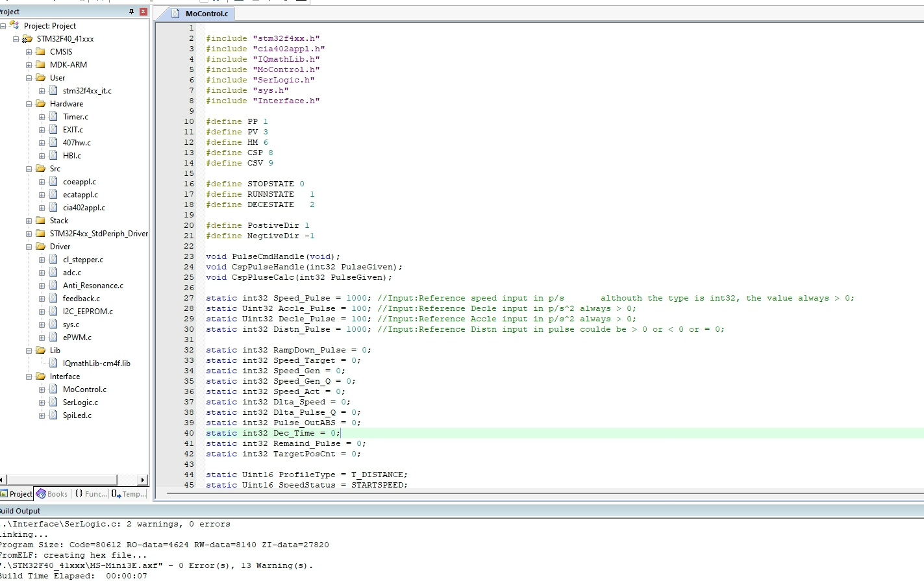This screenshot has width=924, height=581.
Task: Collapse the Driver folder
Action: click(29, 247)
